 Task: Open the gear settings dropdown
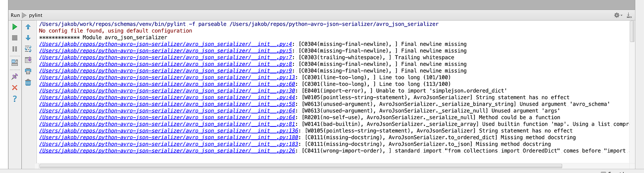pos(618,15)
